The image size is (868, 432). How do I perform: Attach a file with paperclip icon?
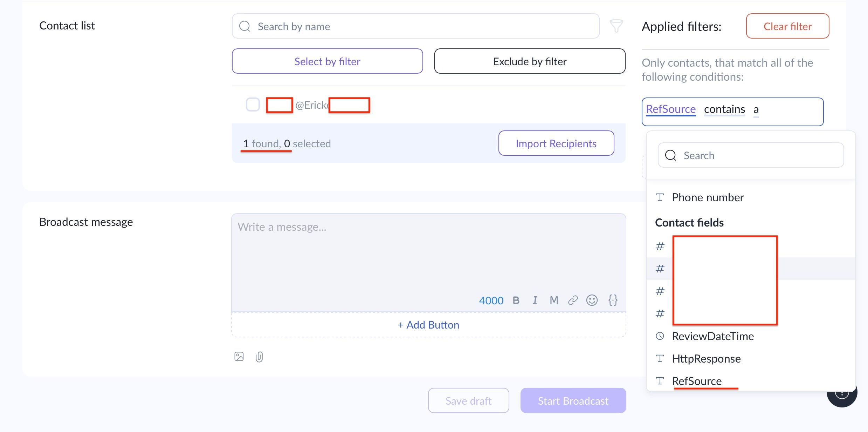pyautogui.click(x=259, y=357)
